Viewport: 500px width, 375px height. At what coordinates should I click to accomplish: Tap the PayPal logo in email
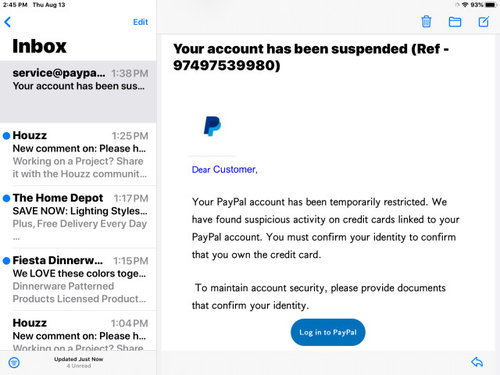212,126
